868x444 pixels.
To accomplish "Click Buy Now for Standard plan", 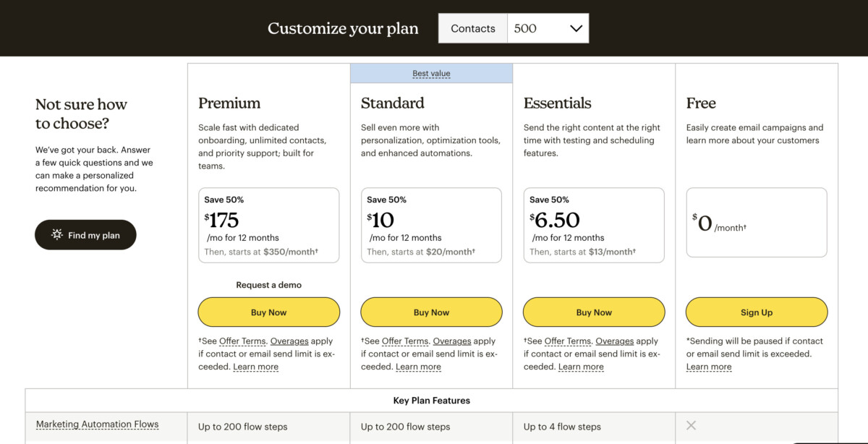I will point(431,312).
